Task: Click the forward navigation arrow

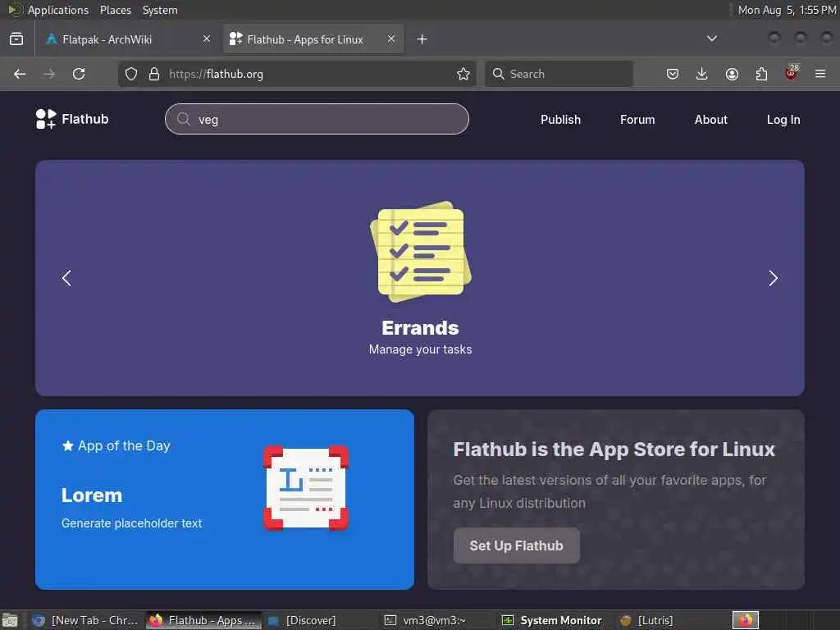Action: [49, 74]
